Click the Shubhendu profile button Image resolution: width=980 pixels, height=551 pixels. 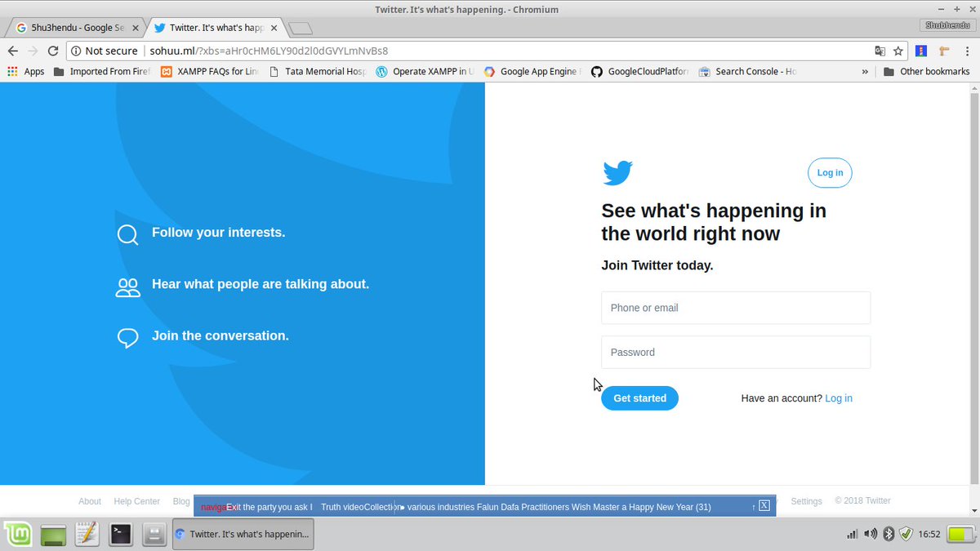pos(947,26)
